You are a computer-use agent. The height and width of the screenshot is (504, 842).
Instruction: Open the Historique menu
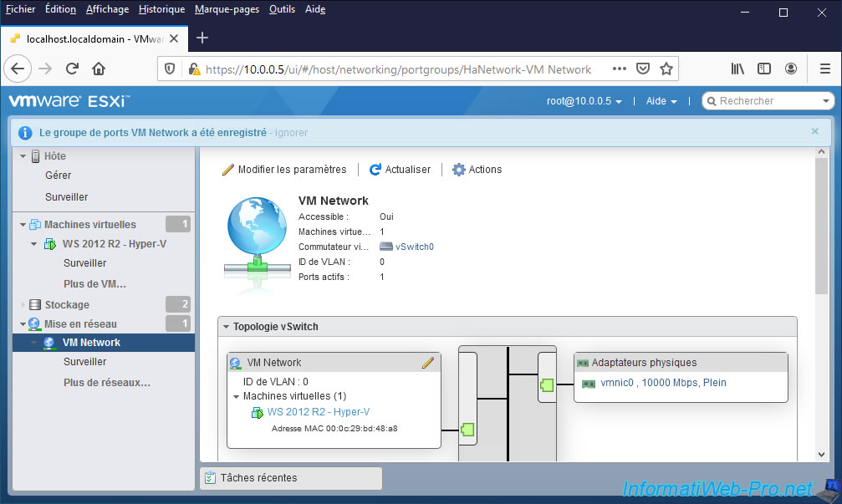click(x=161, y=9)
